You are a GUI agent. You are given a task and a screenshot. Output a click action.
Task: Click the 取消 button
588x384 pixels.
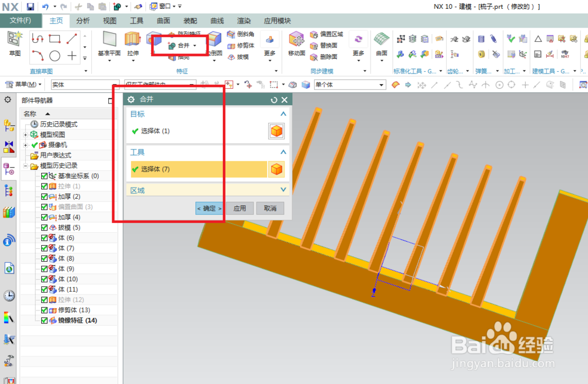coord(270,208)
